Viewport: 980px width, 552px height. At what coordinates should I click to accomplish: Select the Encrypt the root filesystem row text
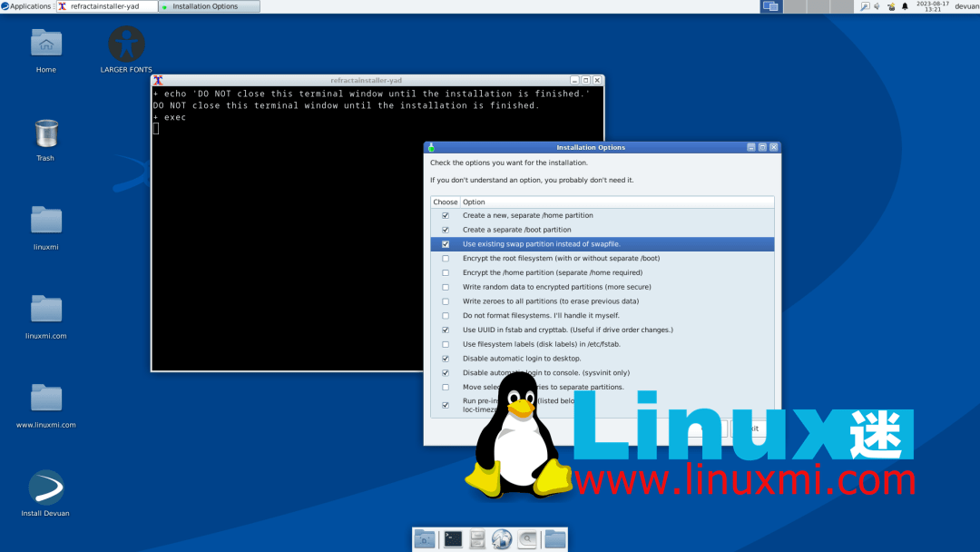pyautogui.click(x=561, y=258)
